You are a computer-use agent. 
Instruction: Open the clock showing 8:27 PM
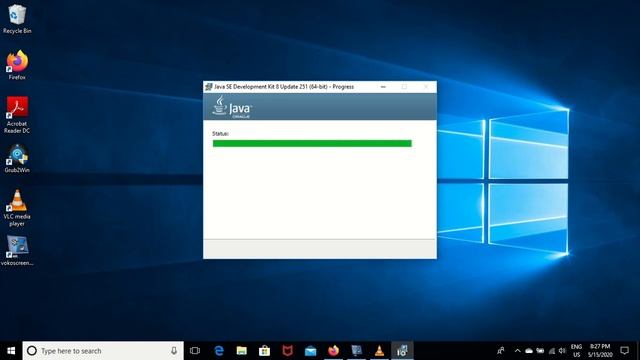coord(600,351)
